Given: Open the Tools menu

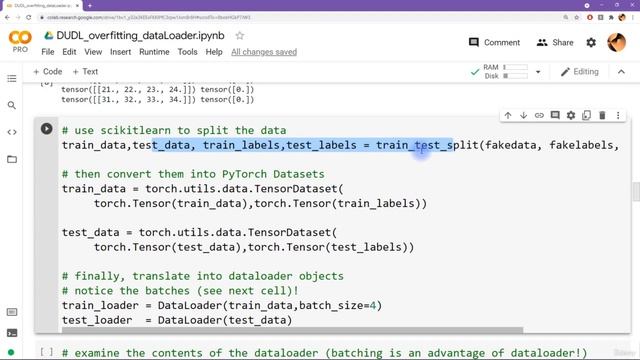Looking at the screenshot, I should [x=187, y=52].
